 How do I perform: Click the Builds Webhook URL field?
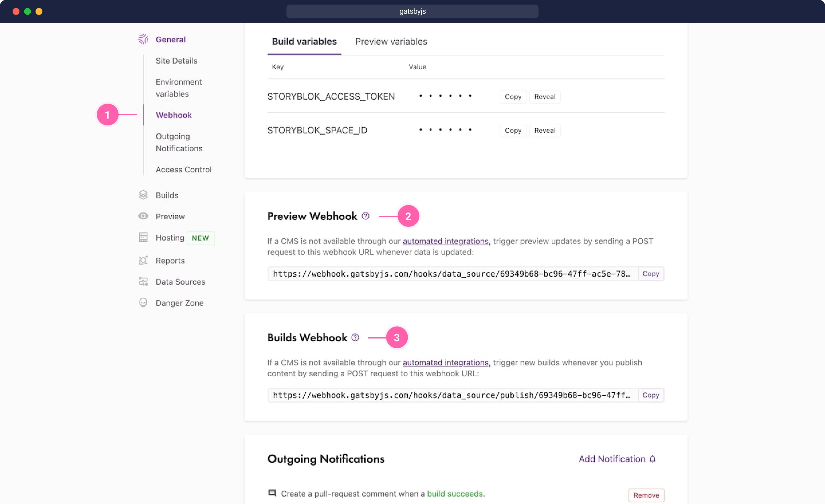click(453, 395)
